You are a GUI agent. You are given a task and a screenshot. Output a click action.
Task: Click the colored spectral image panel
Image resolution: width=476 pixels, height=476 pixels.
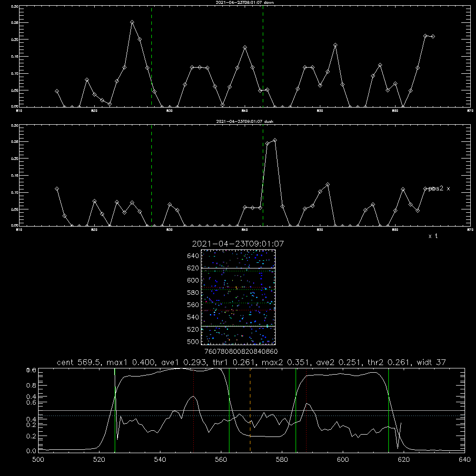point(238,297)
